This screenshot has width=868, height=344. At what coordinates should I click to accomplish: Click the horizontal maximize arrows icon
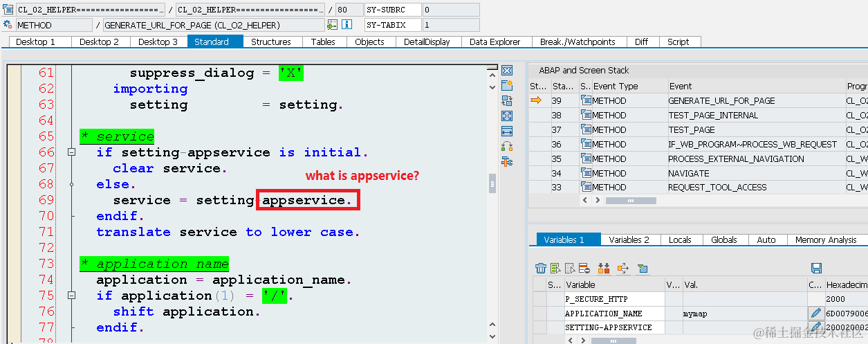coord(507,132)
